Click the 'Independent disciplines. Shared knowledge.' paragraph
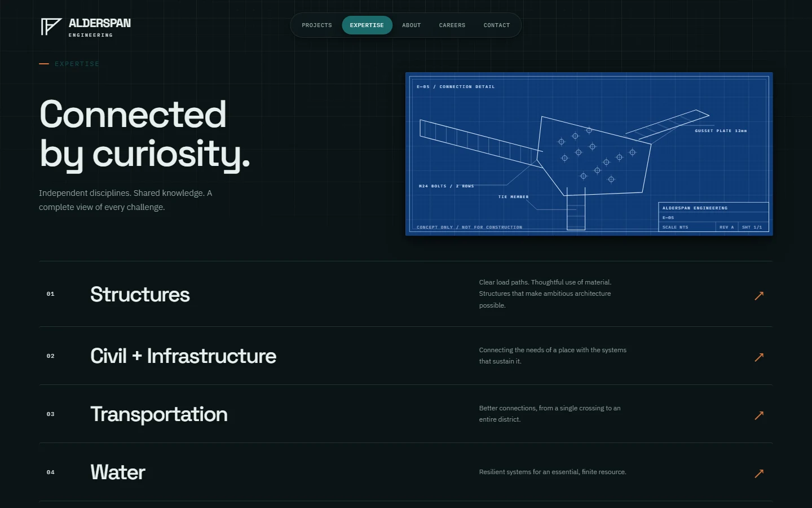 [126, 200]
